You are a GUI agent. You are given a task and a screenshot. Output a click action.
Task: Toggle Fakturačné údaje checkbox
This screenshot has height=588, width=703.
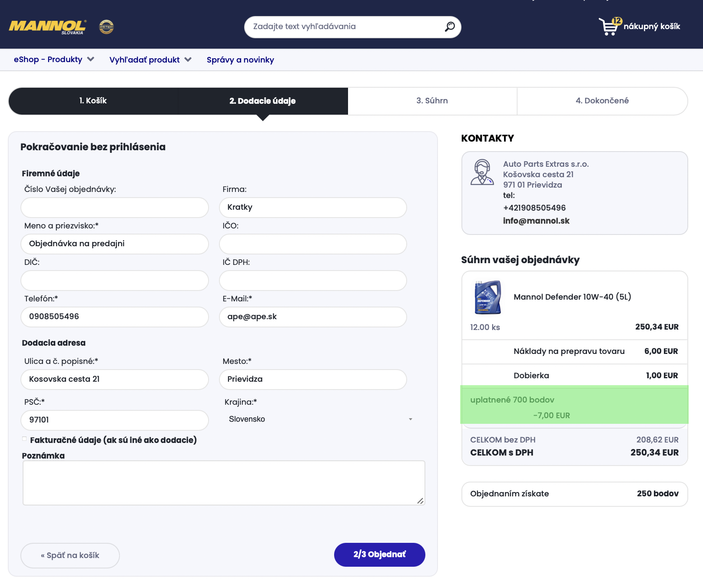coord(25,439)
